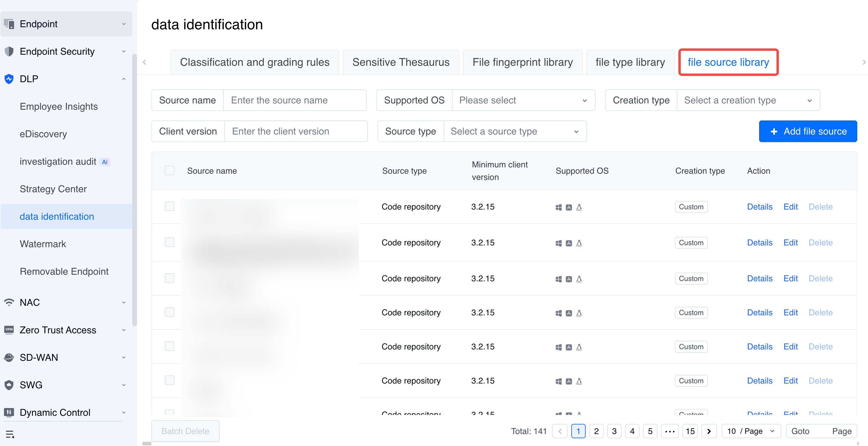Click the Source name input field

pyautogui.click(x=295, y=100)
